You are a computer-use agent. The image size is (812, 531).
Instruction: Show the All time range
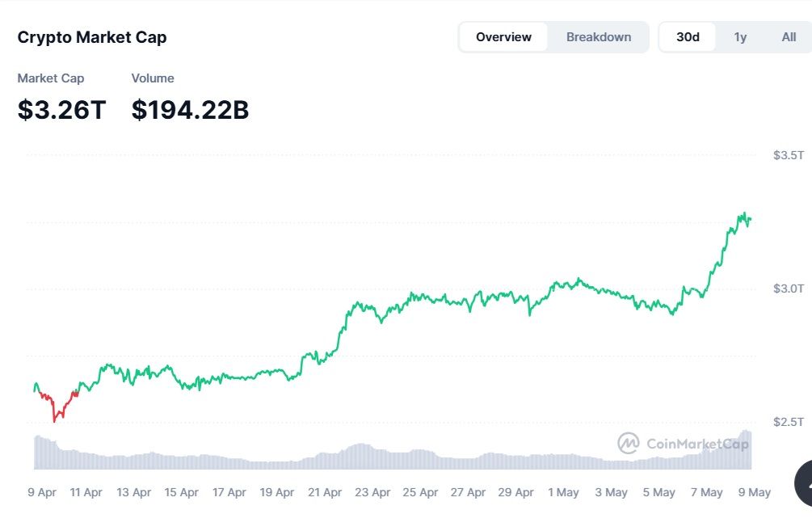coord(789,37)
